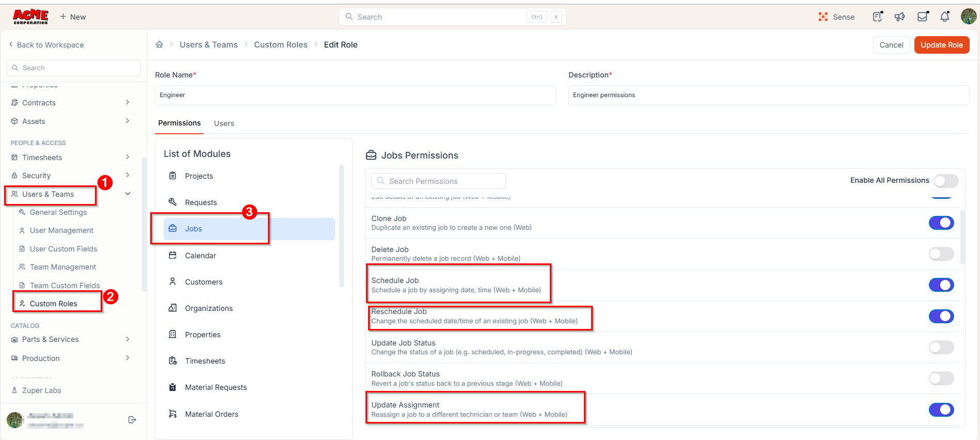Click the checklist icon in top bar
The image size is (980, 440).
point(877,17)
